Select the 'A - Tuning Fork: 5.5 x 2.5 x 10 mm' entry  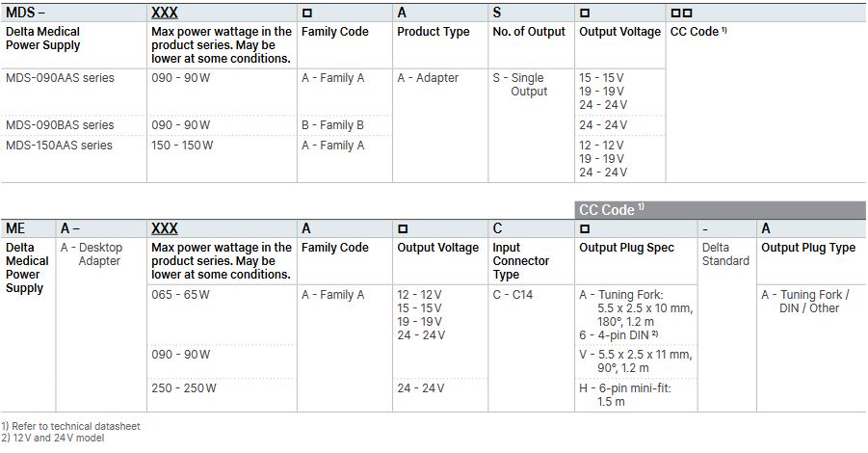pyautogui.click(x=636, y=307)
